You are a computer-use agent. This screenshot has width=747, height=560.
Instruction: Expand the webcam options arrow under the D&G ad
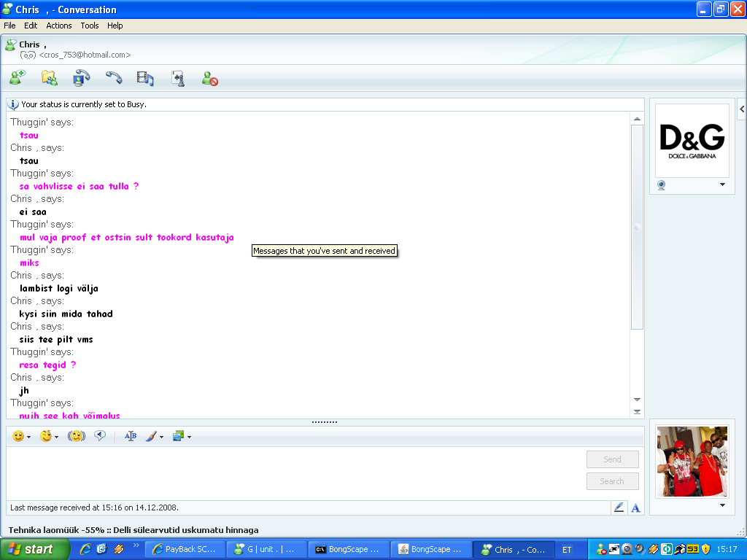pyautogui.click(x=722, y=185)
